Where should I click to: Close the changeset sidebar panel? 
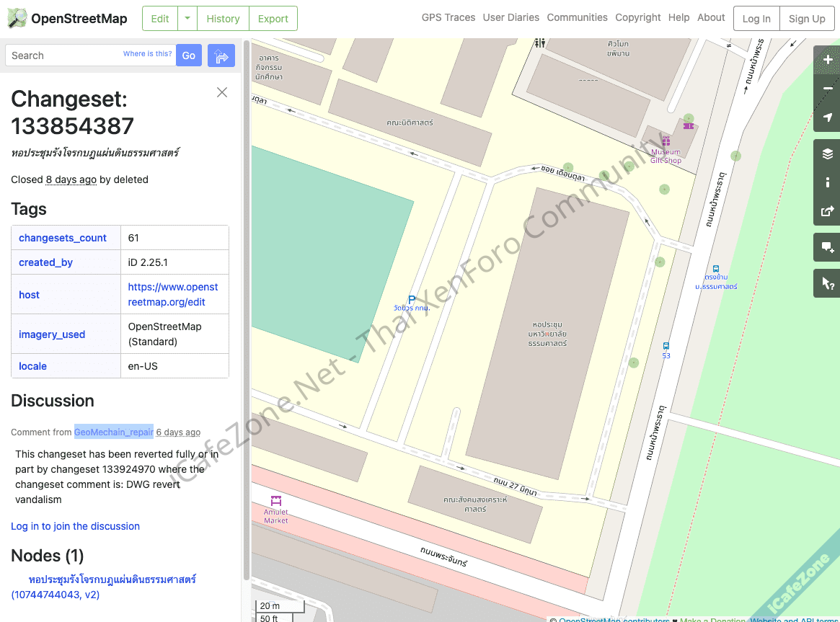(x=222, y=92)
